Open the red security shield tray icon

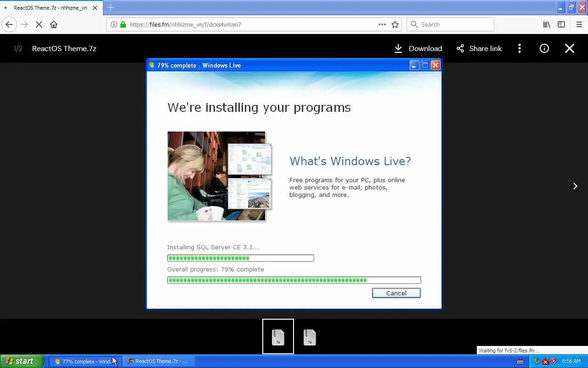554,362
